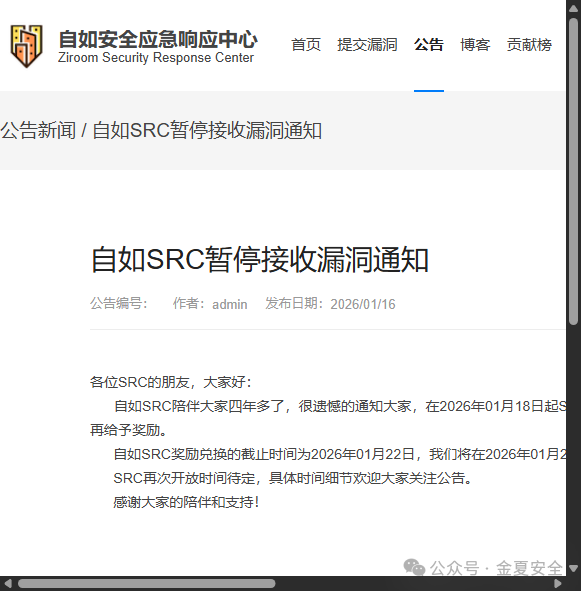
Task: Click the paragraph starting 自如SRC奖励兑换的截止时间
Action: coord(340,454)
